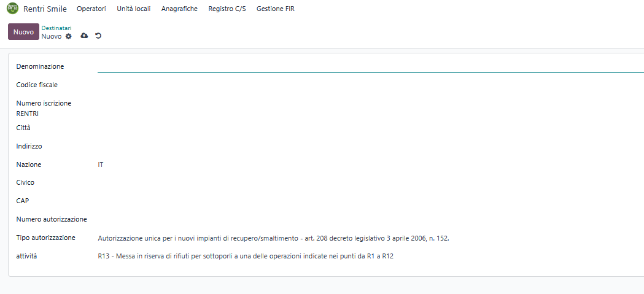Save record with the cloud upload icon

pos(84,36)
